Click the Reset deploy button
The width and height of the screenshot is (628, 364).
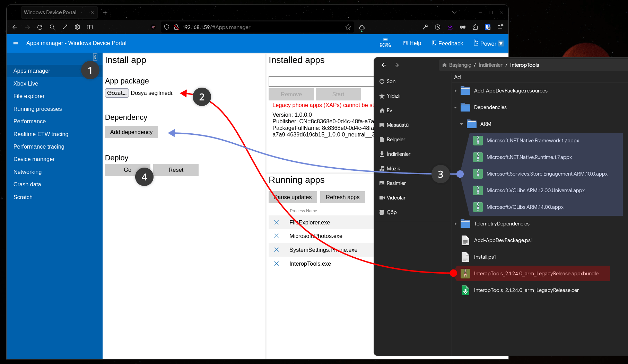176,170
